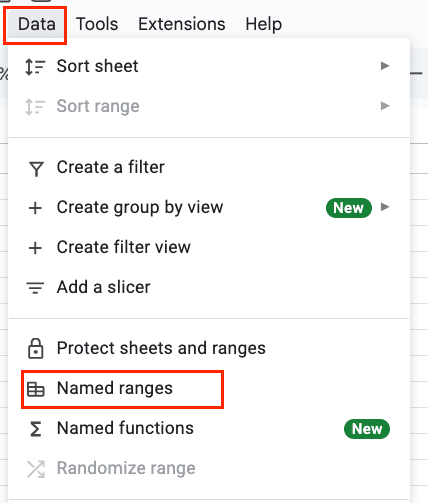Screen dimensions: 428x503
Task: Click the New badge beside Named functions
Action: click(367, 429)
